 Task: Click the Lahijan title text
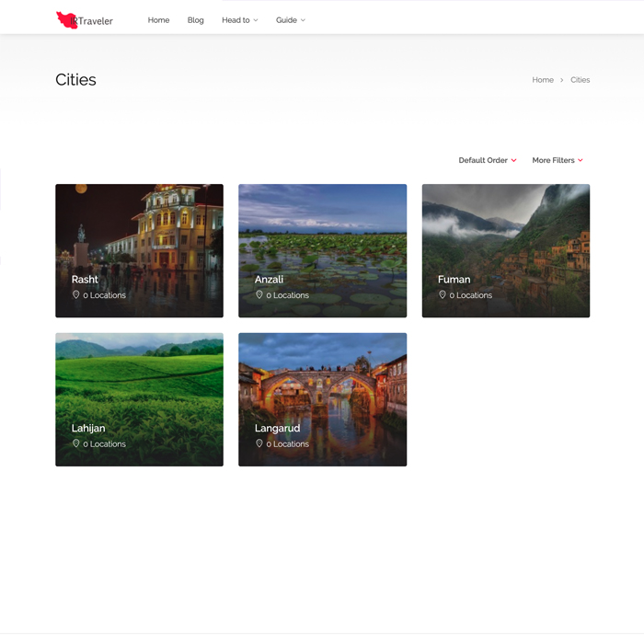click(x=88, y=428)
